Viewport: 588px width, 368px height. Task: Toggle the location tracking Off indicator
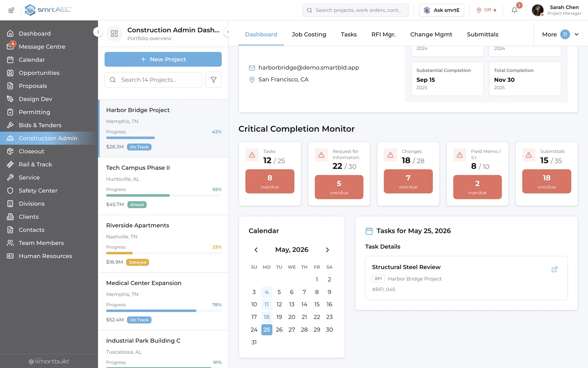(x=486, y=10)
